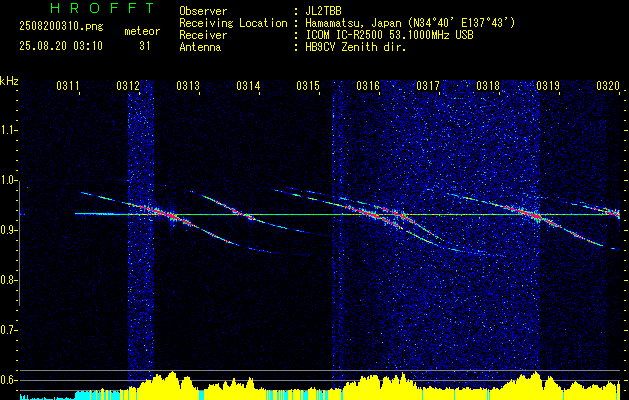Click the 0311 time marker

pos(67,85)
